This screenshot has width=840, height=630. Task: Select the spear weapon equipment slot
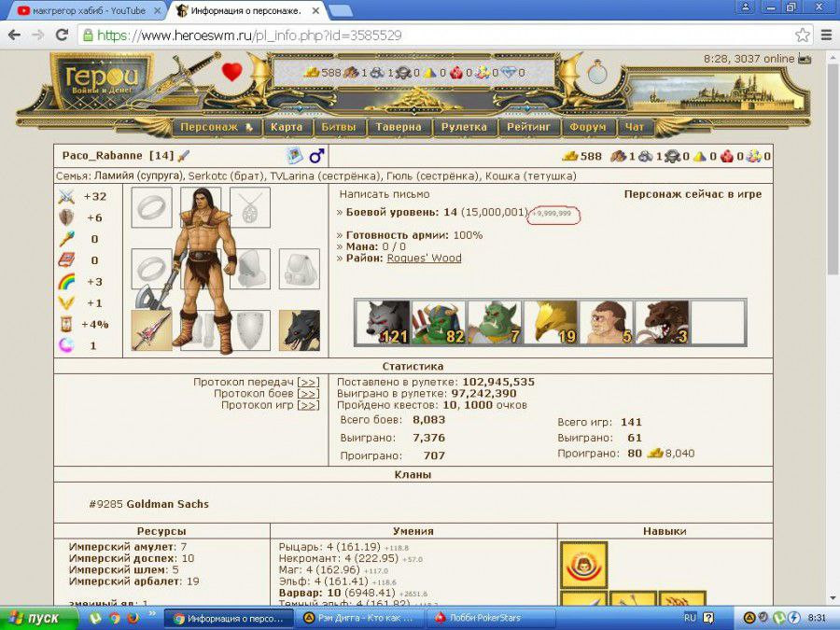click(151, 330)
